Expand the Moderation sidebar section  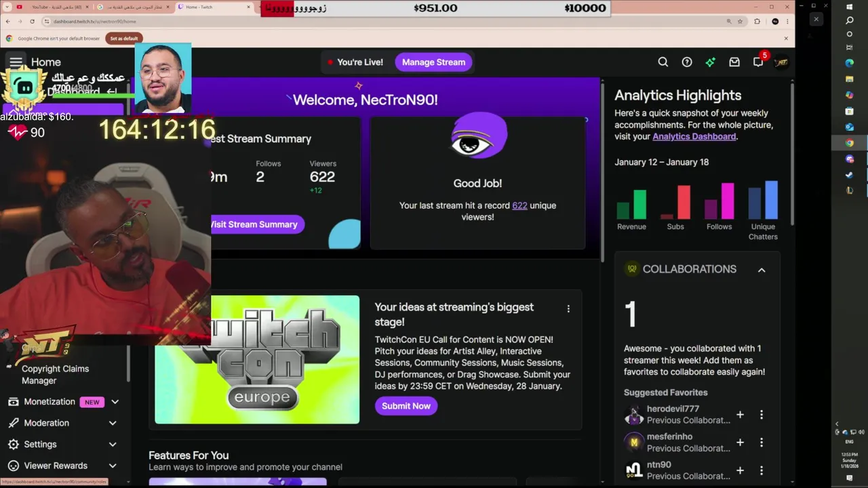pos(113,423)
